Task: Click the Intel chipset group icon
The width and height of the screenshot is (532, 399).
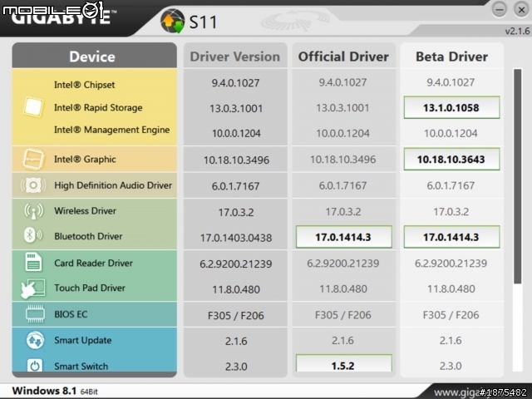Action: tap(33, 107)
